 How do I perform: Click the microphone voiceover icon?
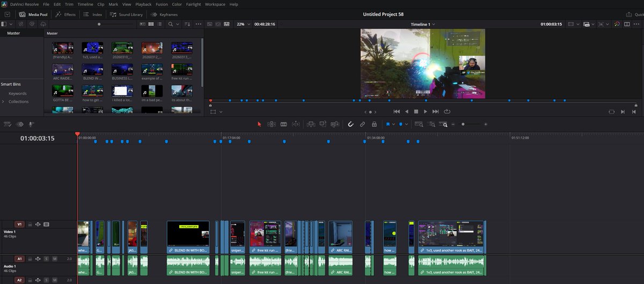click(32, 124)
